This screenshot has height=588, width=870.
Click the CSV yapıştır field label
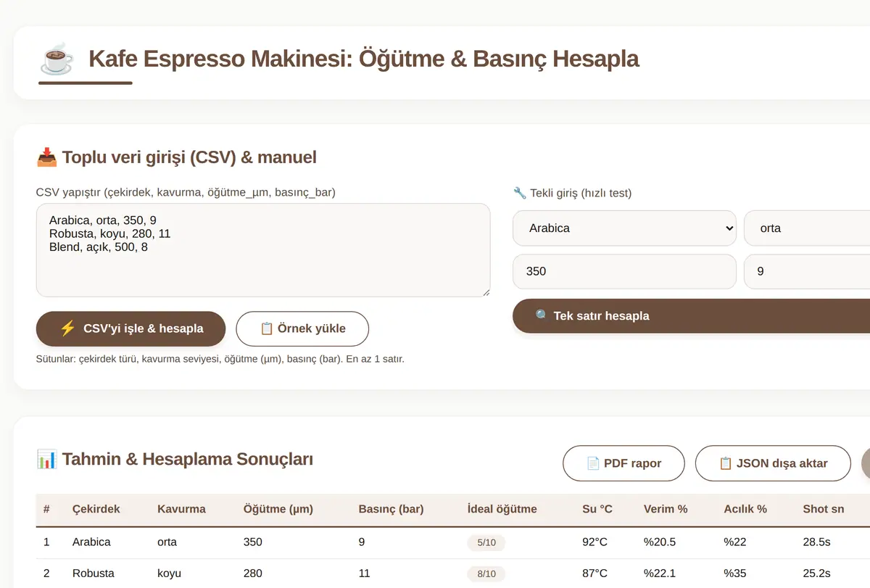[186, 192]
